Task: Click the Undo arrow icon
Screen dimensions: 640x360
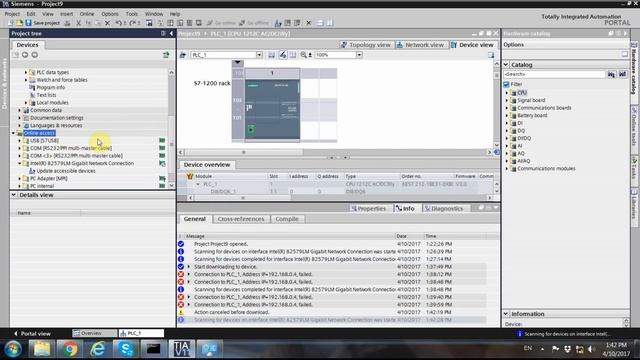Action: (119, 23)
